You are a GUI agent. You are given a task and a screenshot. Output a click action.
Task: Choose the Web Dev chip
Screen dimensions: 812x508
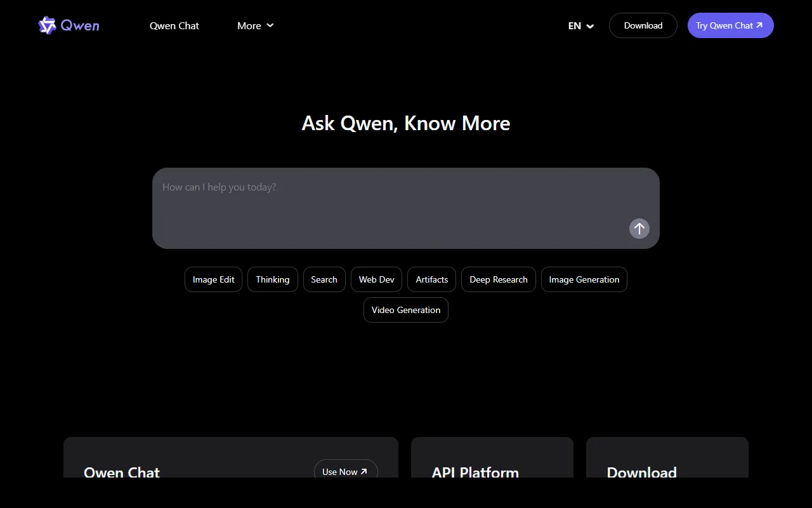[376, 279]
